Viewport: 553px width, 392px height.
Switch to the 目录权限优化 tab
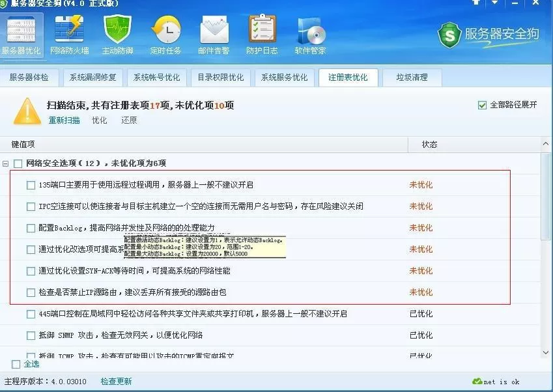tap(220, 77)
